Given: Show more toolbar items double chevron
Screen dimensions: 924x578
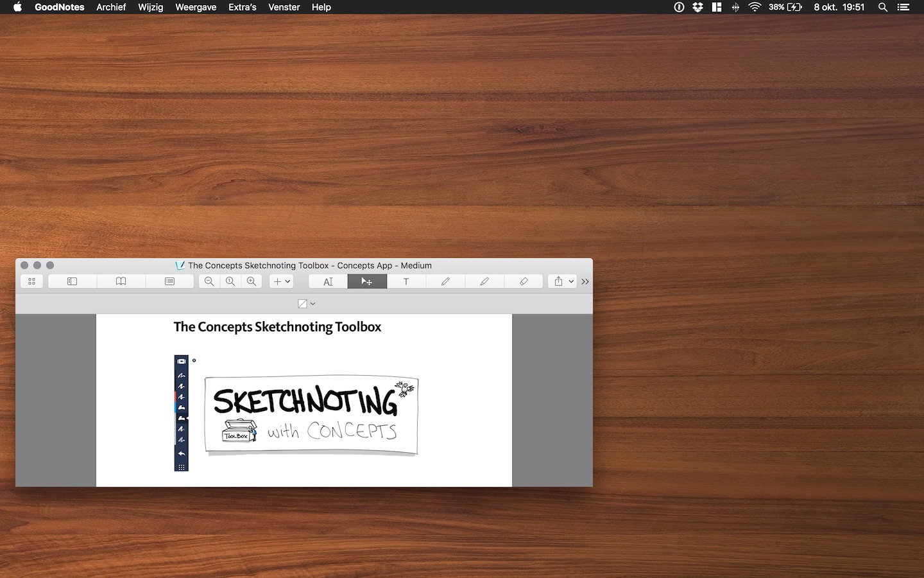Looking at the screenshot, I should 585,281.
